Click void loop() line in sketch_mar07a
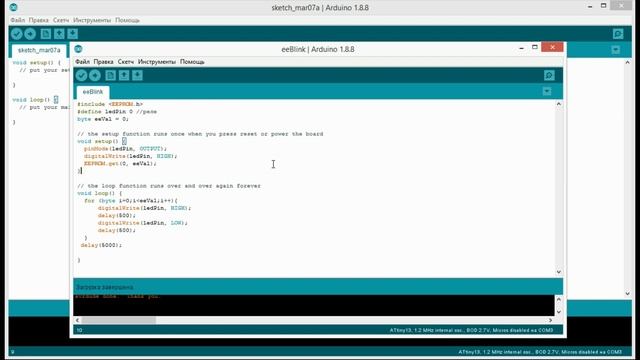640x360 pixels. tap(35, 100)
